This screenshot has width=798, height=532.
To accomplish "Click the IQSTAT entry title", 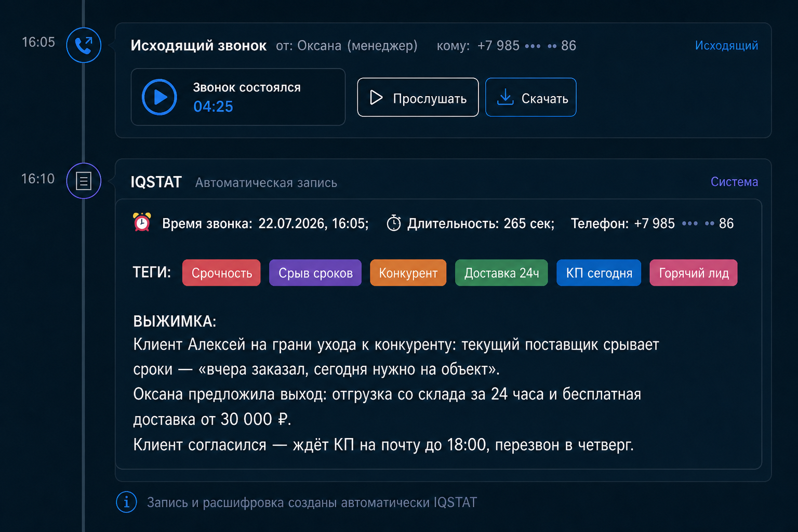I will [x=156, y=182].
